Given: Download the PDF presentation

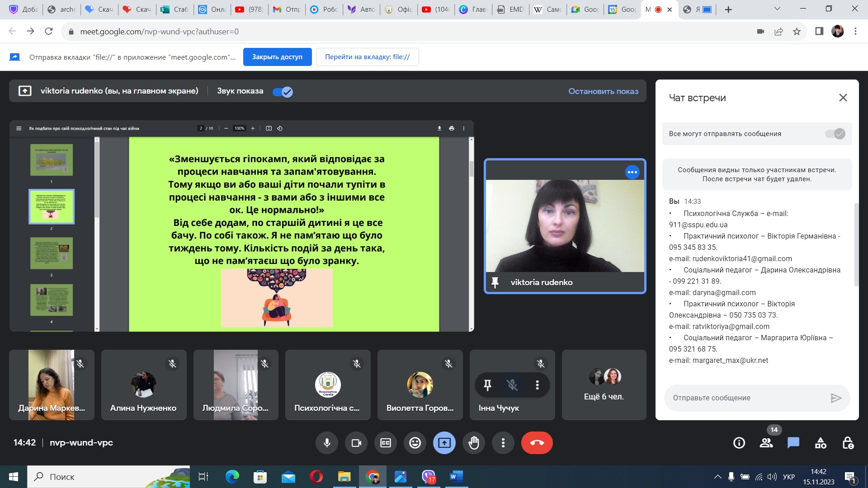Looking at the screenshot, I should click(439, 128).
